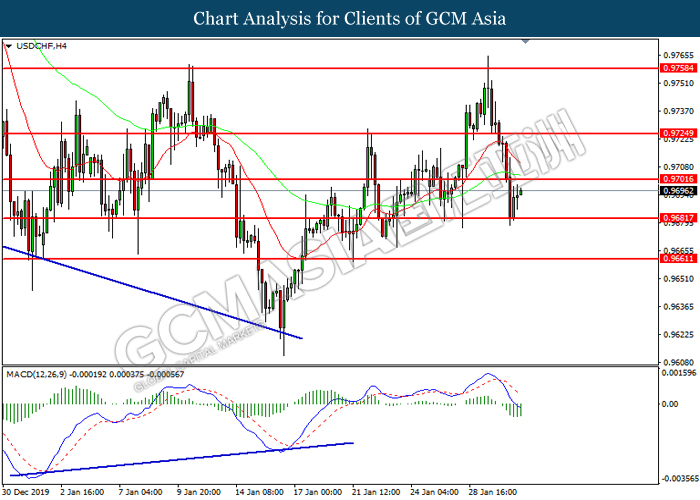Click the 0.96365 price scale value
The height and width of the screenshot is (500, 700).
[x=679, y=307]
